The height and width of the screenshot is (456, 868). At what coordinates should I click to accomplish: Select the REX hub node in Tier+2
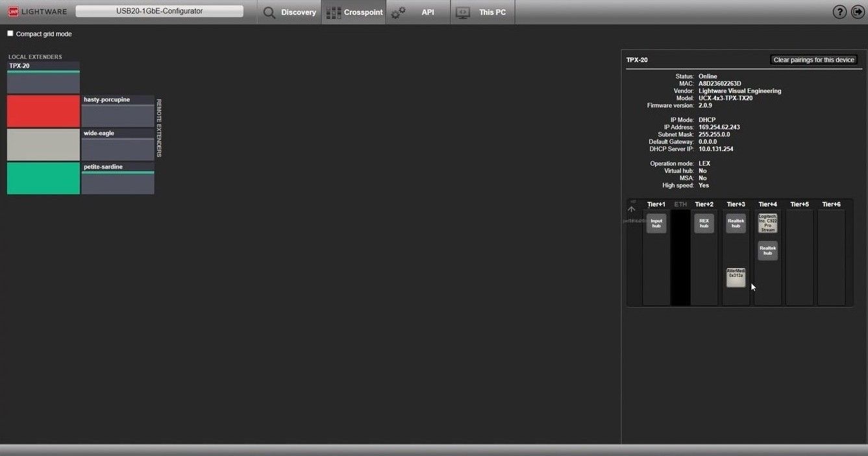(x=704, y=224)
